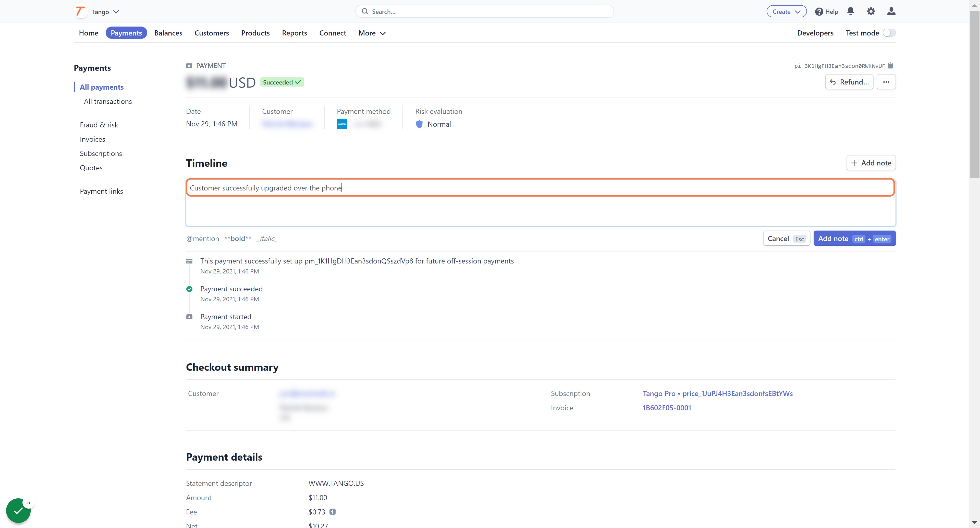Click the Tango logo icon
This screenshot has width=980, height=528.
[x=80, y=11]
